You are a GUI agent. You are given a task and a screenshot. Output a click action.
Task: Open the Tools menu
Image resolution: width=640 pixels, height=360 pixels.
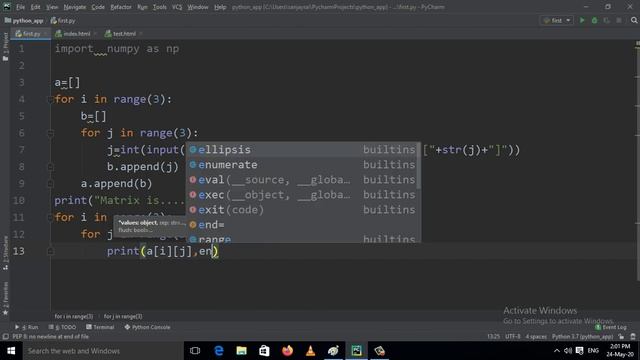160,7
